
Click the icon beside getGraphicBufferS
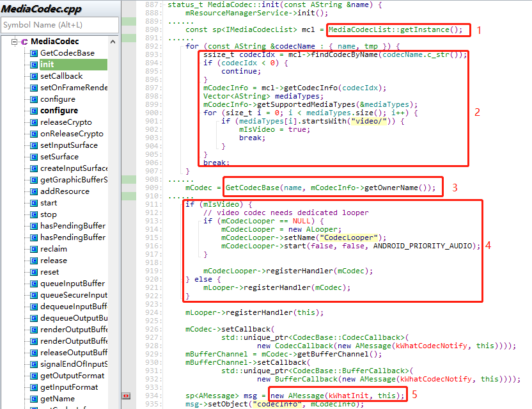coord(34,180)
